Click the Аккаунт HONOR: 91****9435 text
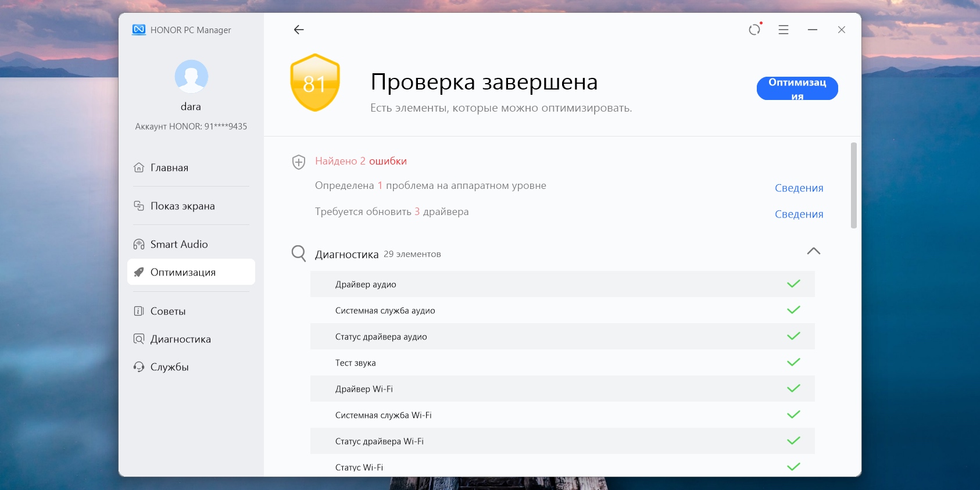980x490 pixels. [191, 126]
